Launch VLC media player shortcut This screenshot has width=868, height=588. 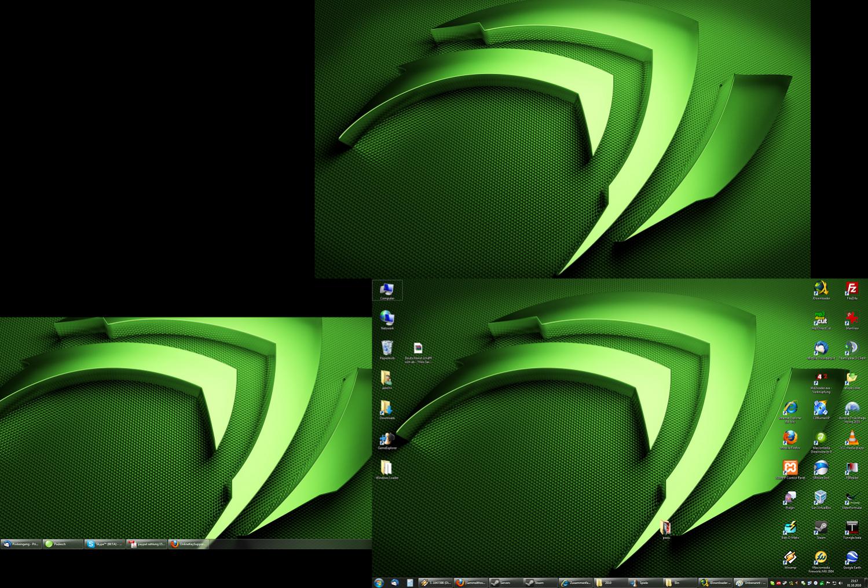852,440
